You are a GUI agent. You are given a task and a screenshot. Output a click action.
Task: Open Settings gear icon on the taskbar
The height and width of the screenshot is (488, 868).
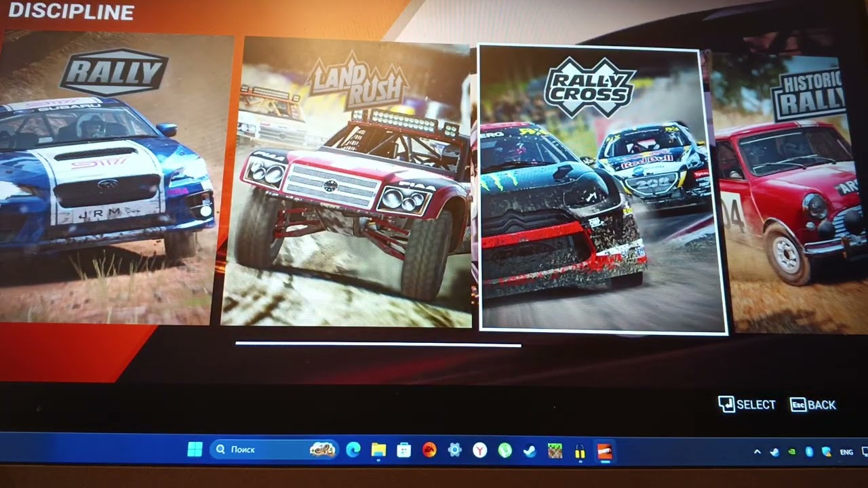(x=454, y=450)
